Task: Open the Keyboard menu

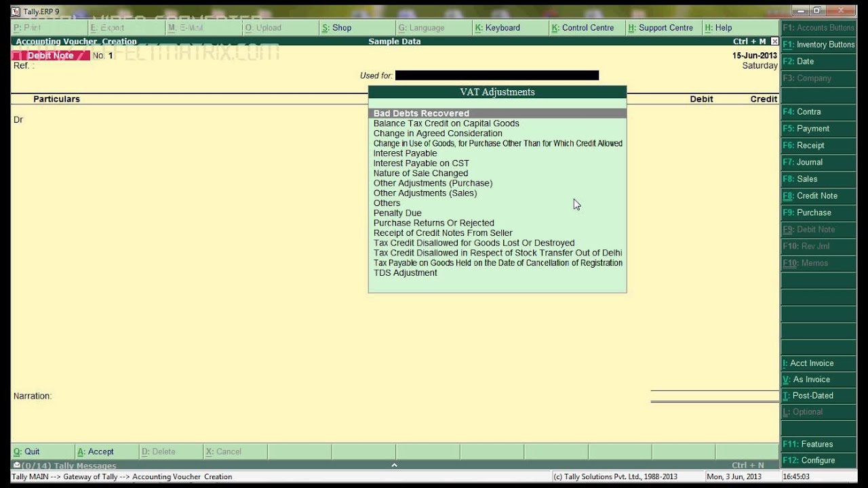Action: pos(510,28)
